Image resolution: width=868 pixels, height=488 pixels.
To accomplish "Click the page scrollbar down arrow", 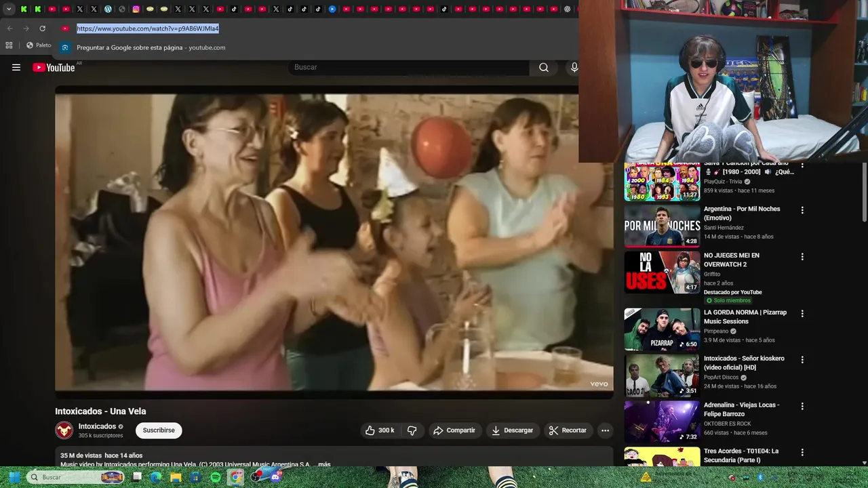I will click(x=864, y=462).
